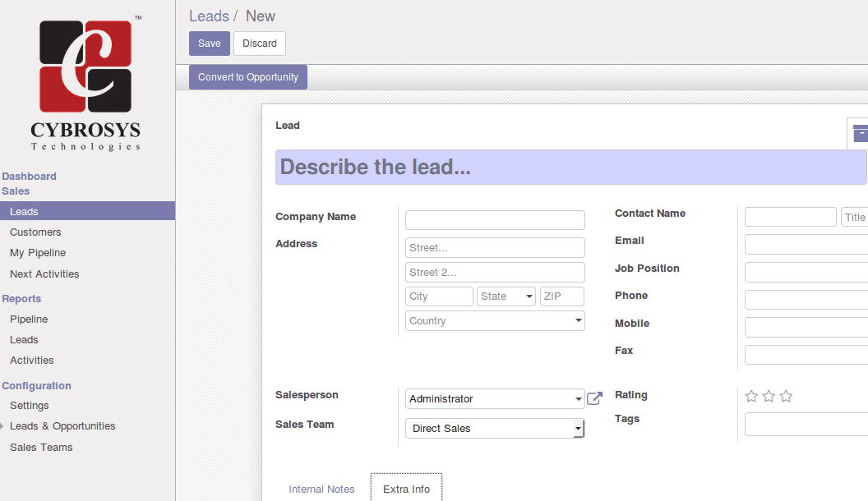Set rating to two stars

[x=769, y=396]
